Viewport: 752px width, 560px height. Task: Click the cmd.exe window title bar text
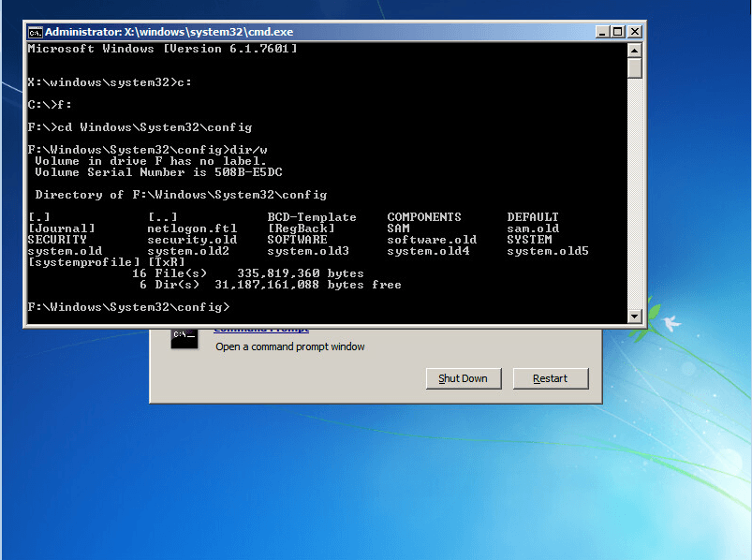(169, 32)
